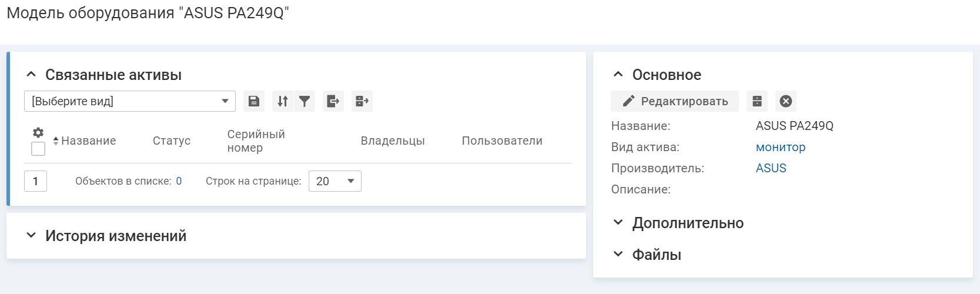The image size is (980, 294).
Task: Collapse the Основное section
Action: 618,75
